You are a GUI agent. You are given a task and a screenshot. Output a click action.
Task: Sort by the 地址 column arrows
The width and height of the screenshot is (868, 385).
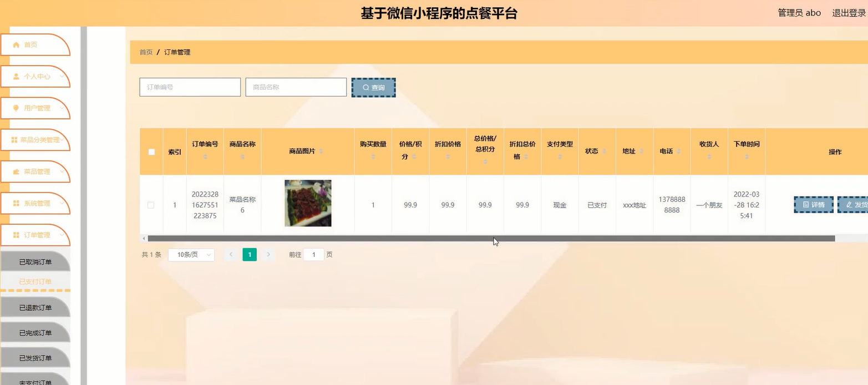642,151
